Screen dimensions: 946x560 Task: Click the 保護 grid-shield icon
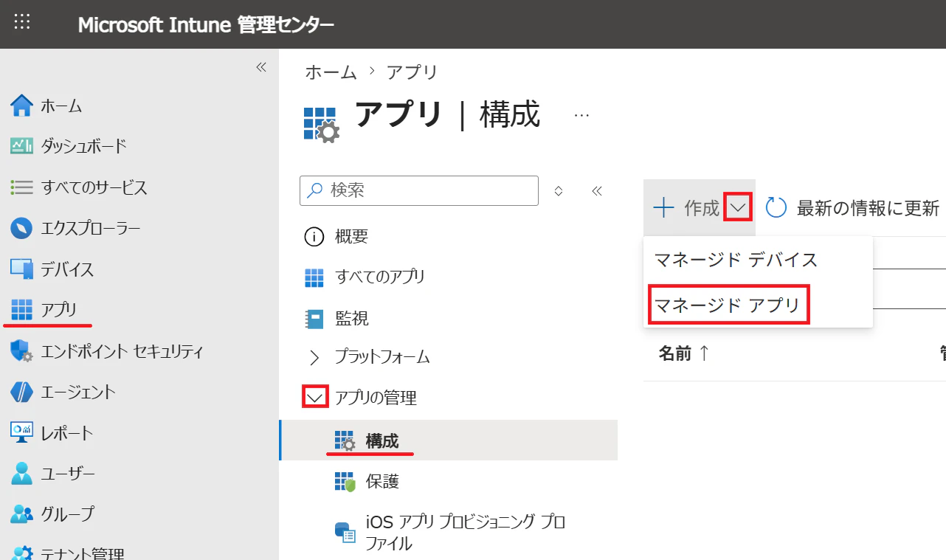(x=345, y=482)
